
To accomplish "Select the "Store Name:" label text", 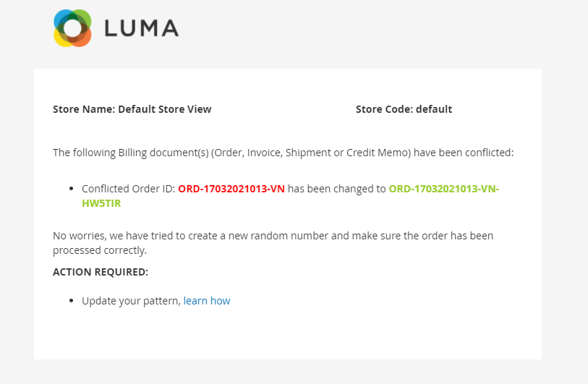I will tap(84, 109).
